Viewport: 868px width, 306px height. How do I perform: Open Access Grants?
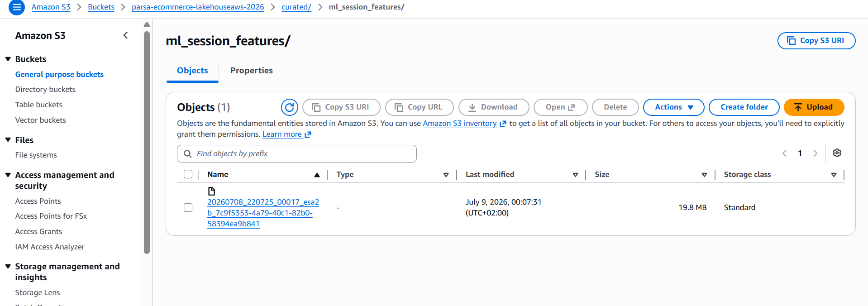coord(39,231)
